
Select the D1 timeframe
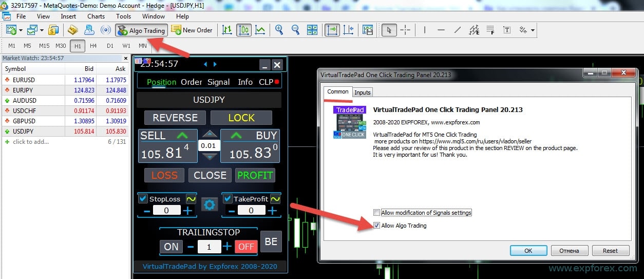click(110, 46)
